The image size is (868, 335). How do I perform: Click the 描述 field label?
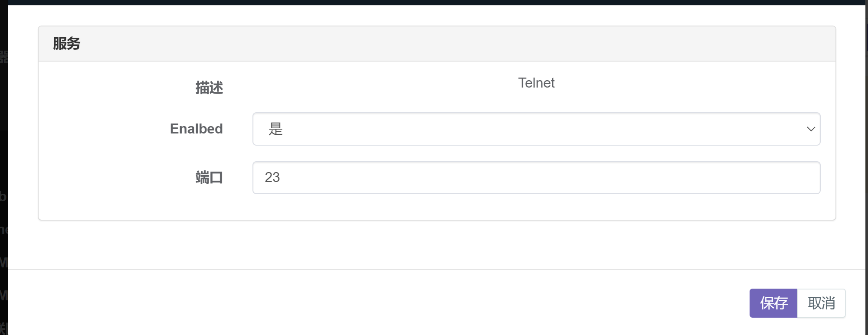pyautogui.click(x=209, y=88)
